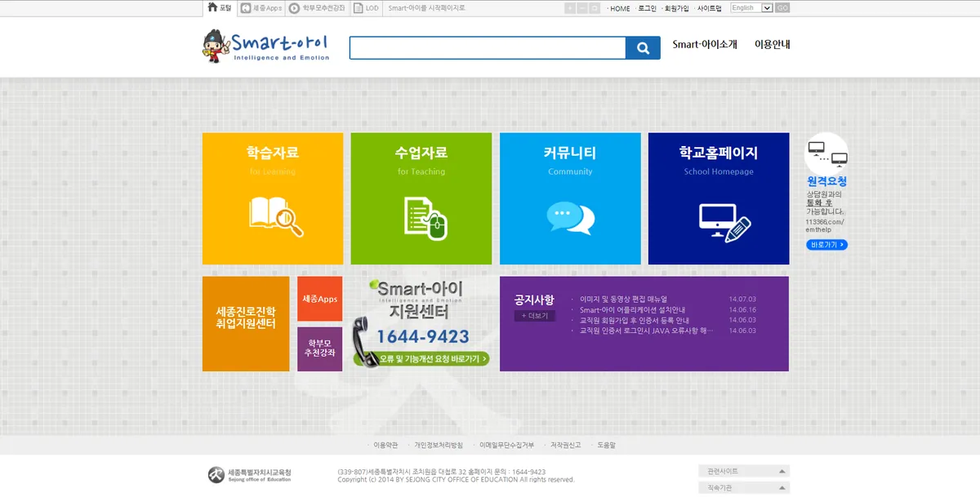Click the 바로가기 button under 원격요청
The height and width of the screenshot is (502, 980).
tap(826, 244)
